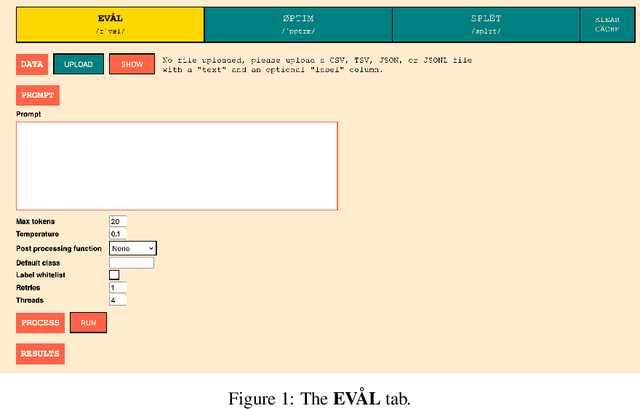The image size is (640, 409).
Task: Click the UPLOAD button
Action: (78, 64)
